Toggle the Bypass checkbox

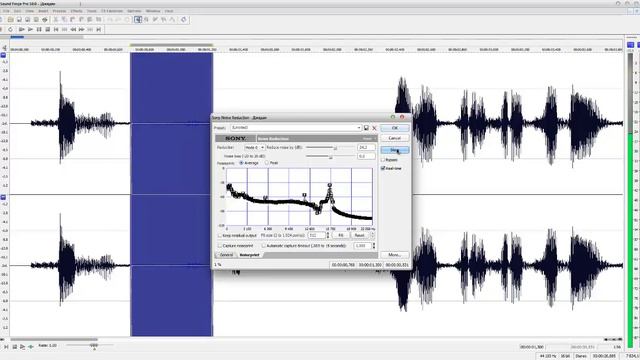point(383,160)
